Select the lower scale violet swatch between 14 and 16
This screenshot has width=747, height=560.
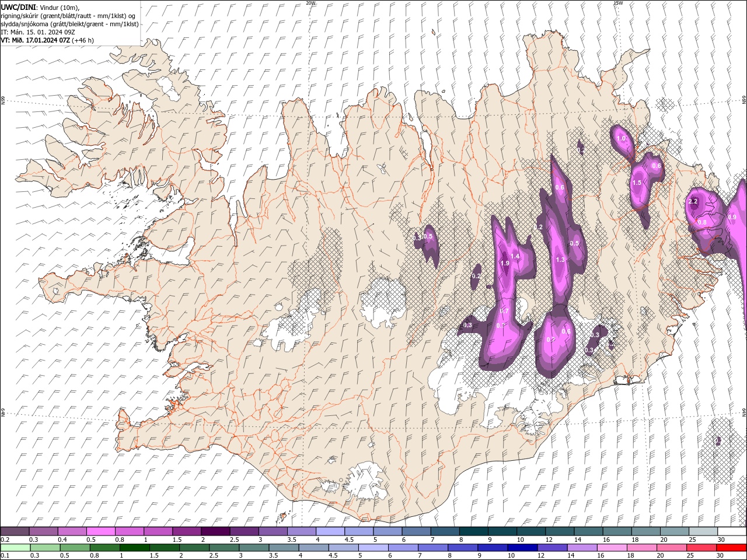(582, 548)
